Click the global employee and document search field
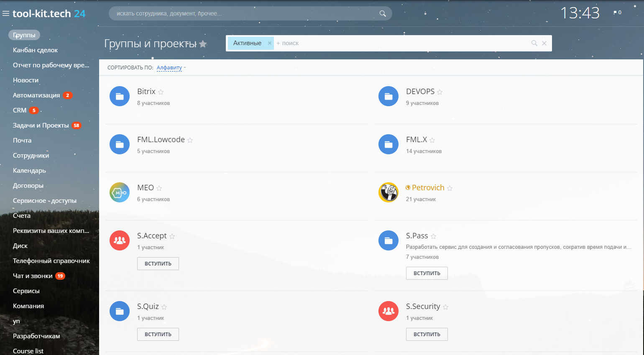This screenshot has height=355, width=644. [250, 13]
